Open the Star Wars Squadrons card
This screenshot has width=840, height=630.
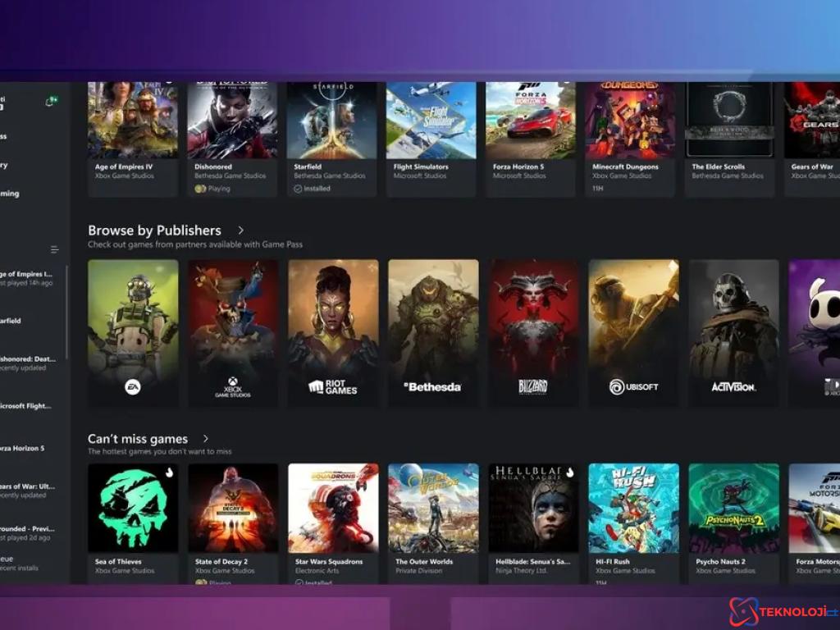(333, 524)
